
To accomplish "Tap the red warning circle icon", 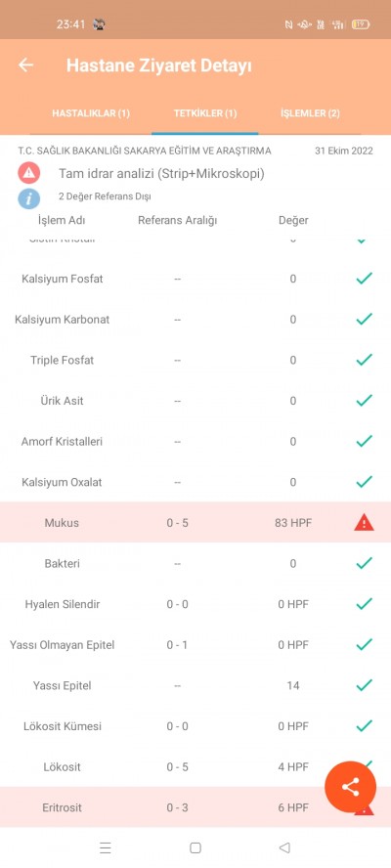I will pyautogui.click(x=28, y=173).
